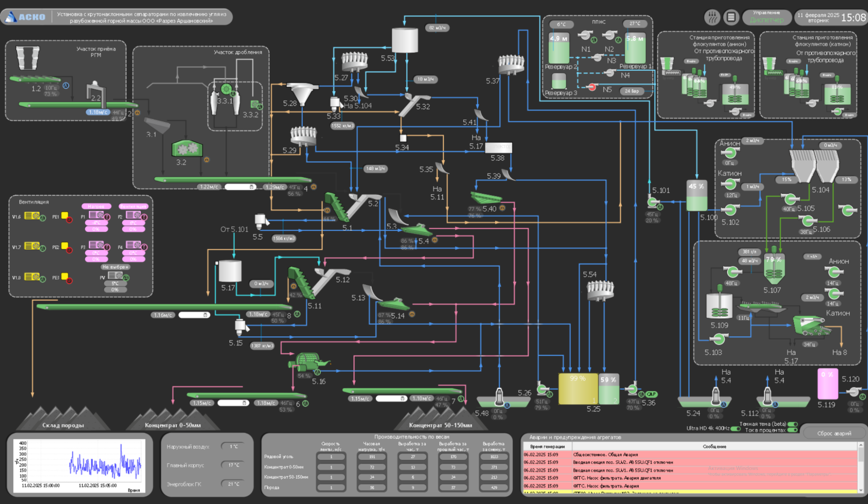The image size is (868, 504).
Task: Click Резервуар 2 level tank
Action: tap(559, 48)
